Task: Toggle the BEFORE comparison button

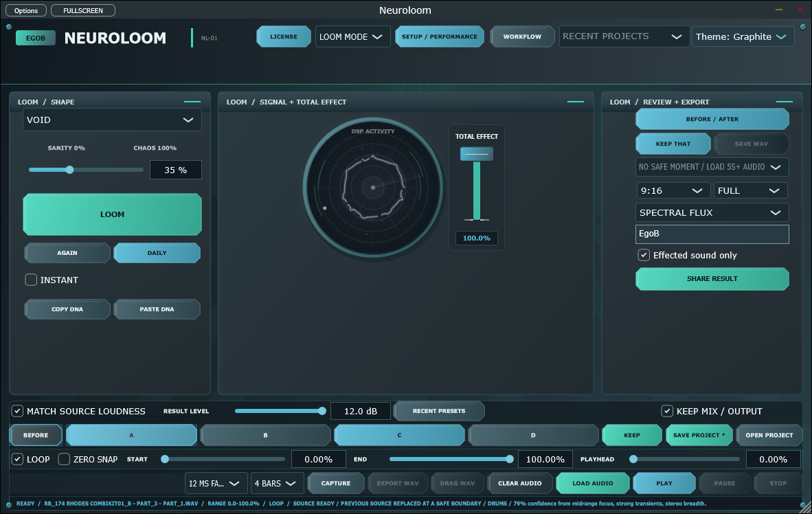Action: click(x=36, y=435)
